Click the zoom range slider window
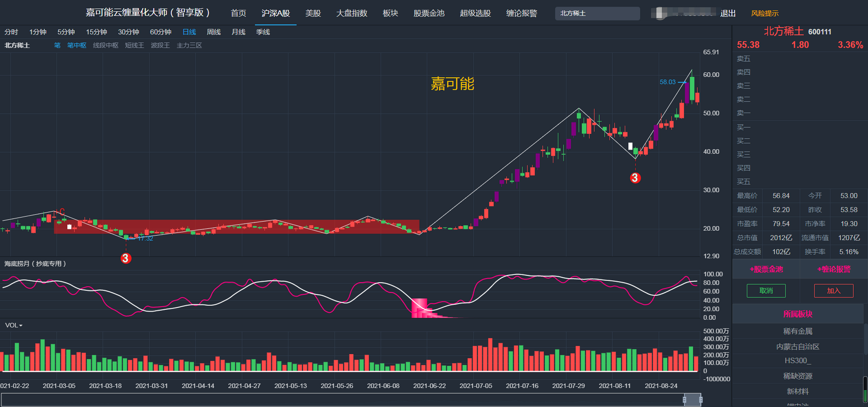The width and height of the screenshot is (868, 407). click(x=693, y=400)
